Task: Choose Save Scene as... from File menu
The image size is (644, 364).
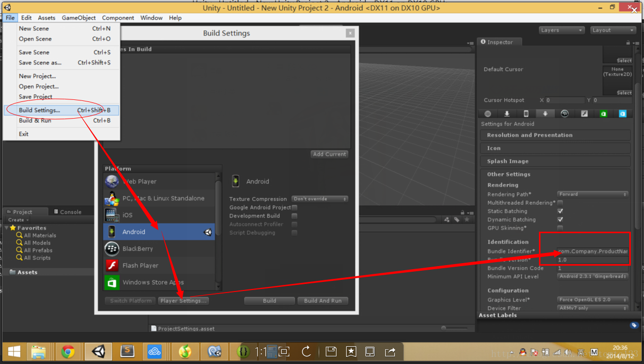Action: [61, 63]
